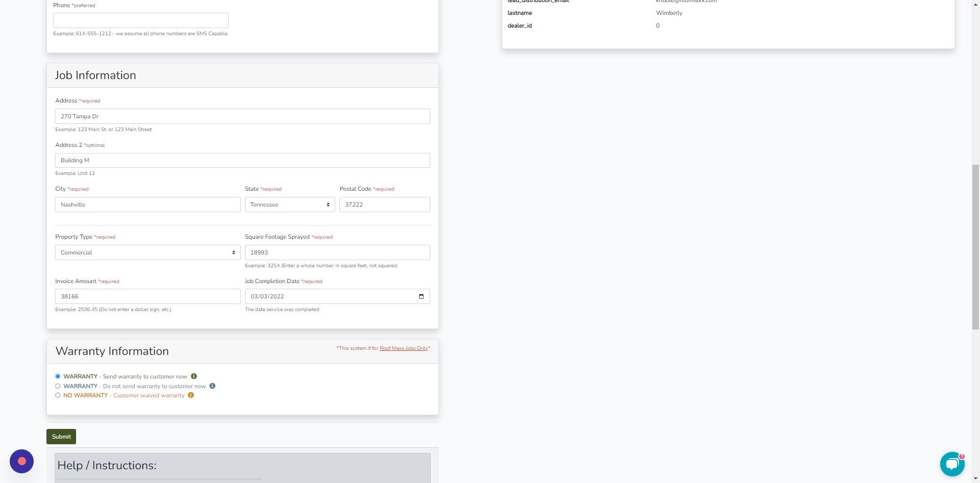
Task: Click the info icon for do not send warranty
Action: click(212, 386)
